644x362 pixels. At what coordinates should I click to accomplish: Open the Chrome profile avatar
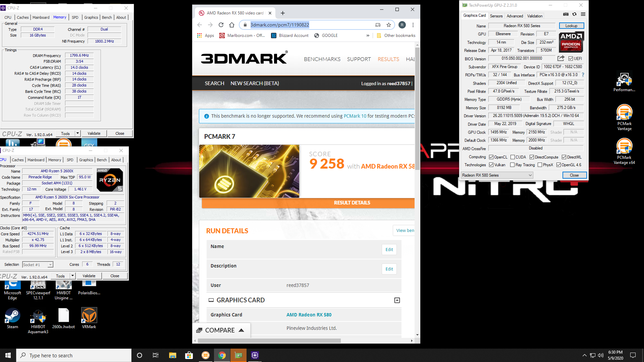(x=402, y=25)
